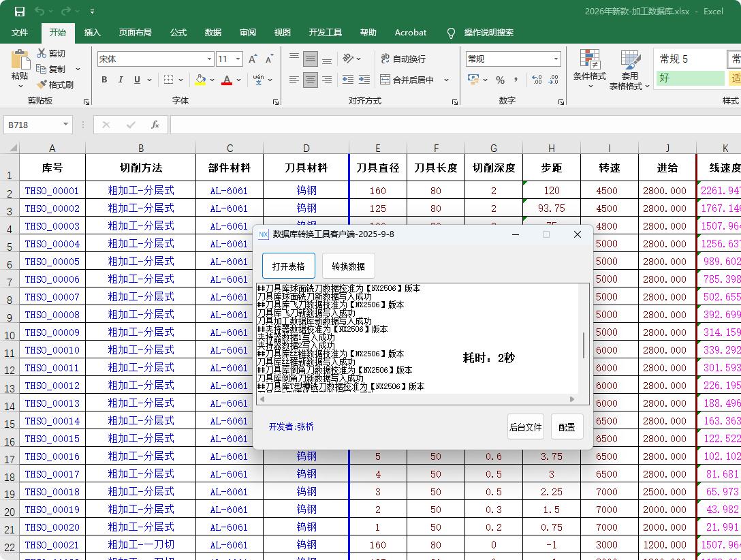Screen dimensions: 741x560
Task: Expand the fill color dropdown arrow
Action: (212, 80)
